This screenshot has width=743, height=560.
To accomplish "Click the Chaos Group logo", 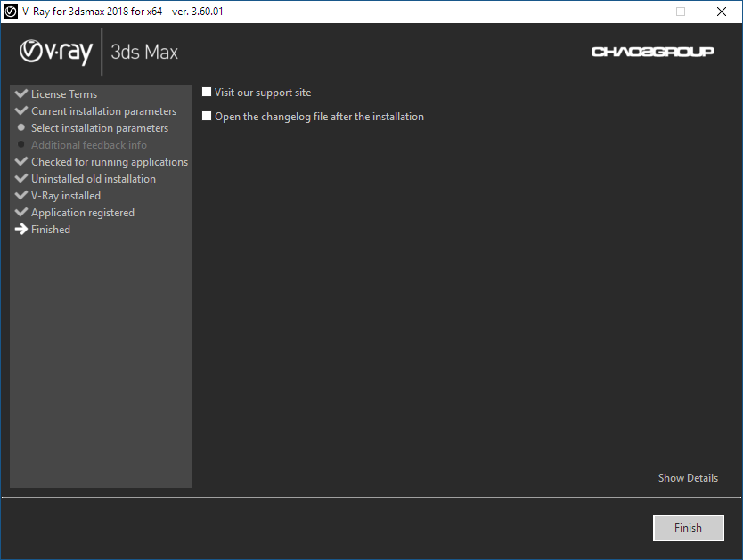I will pyautogui.click(x=652, y=52).
